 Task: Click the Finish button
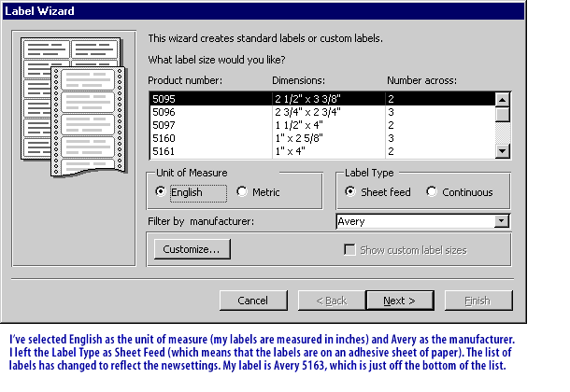tap(478, 301)
